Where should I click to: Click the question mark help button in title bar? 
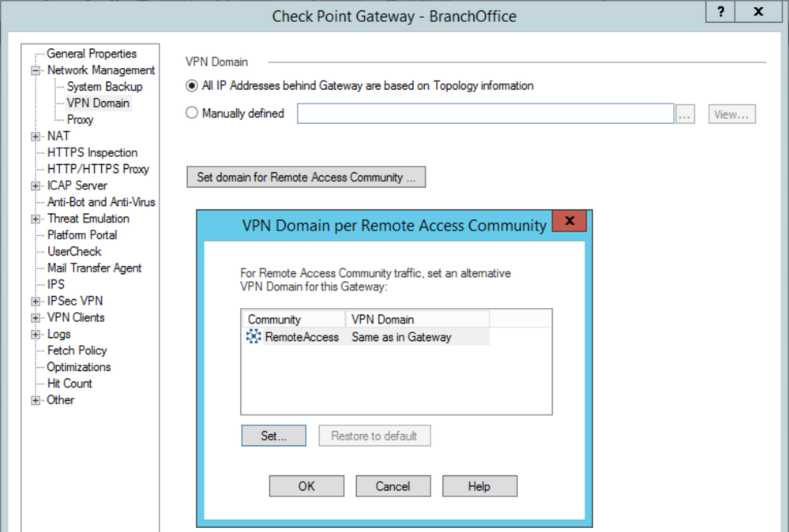pyautogui.click(x=720, y=12)
